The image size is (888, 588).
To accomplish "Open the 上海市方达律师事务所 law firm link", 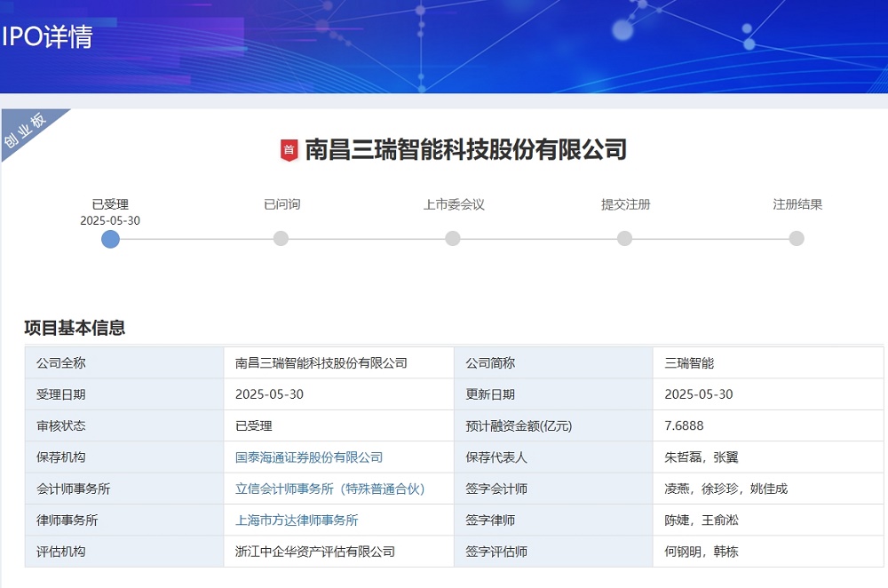I will 294,520.
